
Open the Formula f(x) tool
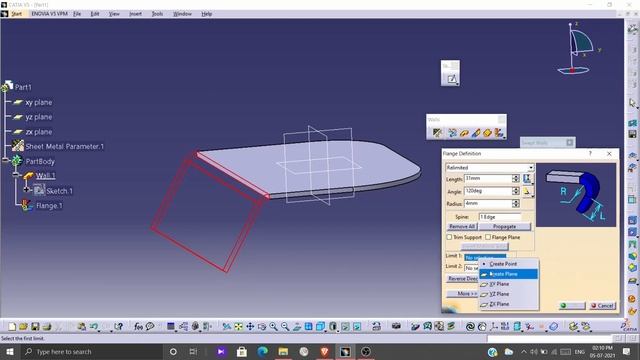[138, 327]
